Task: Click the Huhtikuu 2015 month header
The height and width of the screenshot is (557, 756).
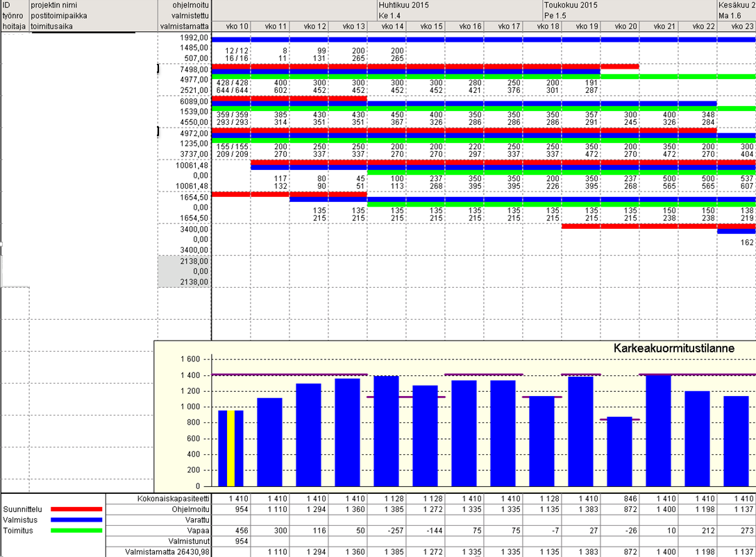Action: pos(403,6)
